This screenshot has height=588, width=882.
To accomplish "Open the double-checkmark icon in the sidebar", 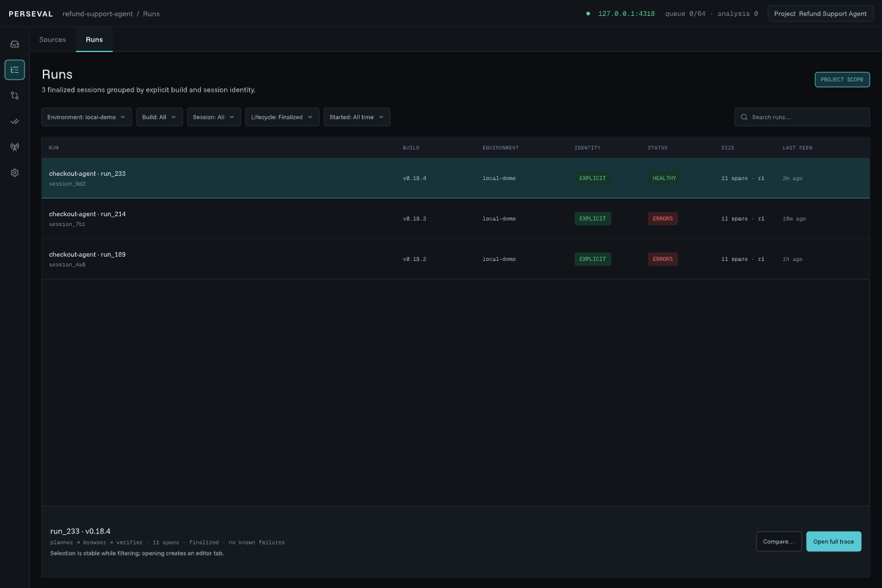I will (15, 121).
